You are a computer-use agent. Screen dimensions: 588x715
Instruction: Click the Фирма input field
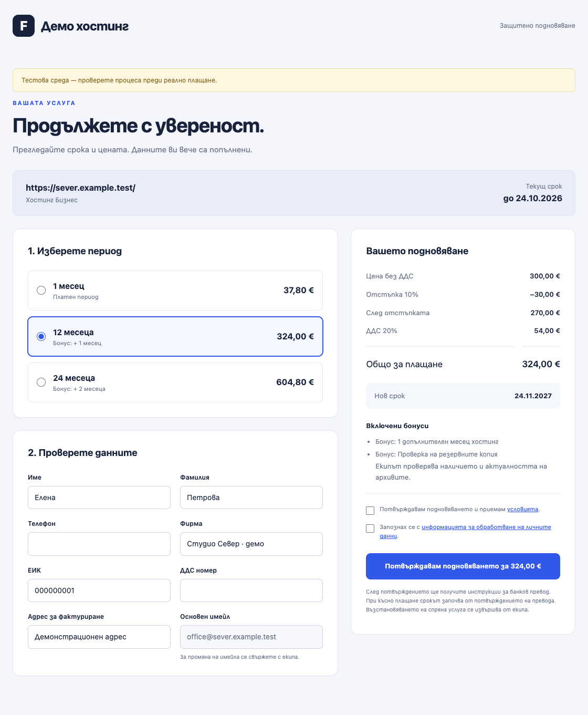point(251,544)
